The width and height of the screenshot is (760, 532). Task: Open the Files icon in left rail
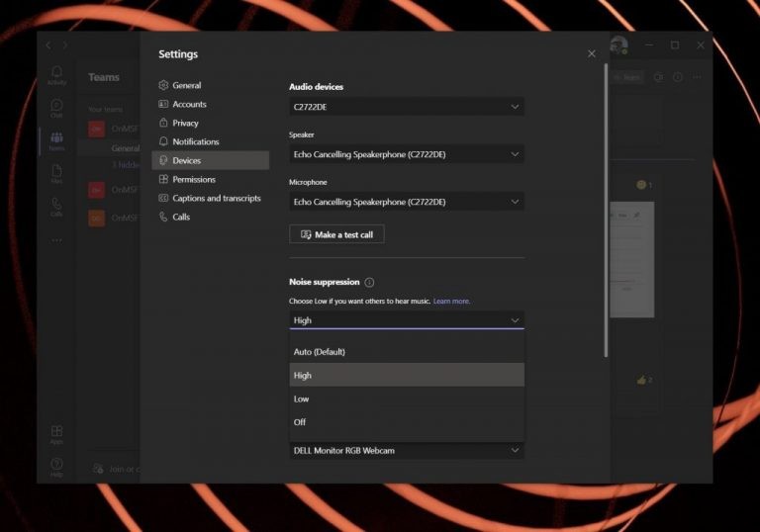[x=56, y=172]
